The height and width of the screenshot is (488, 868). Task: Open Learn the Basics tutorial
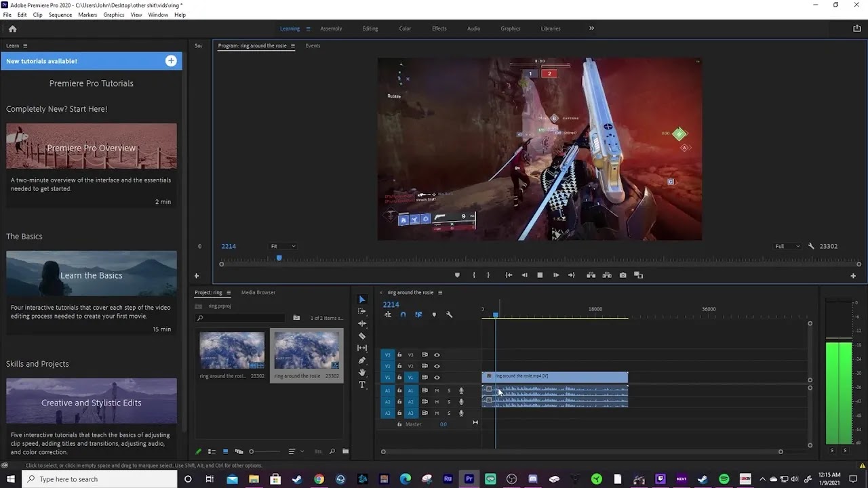(92, 273)
